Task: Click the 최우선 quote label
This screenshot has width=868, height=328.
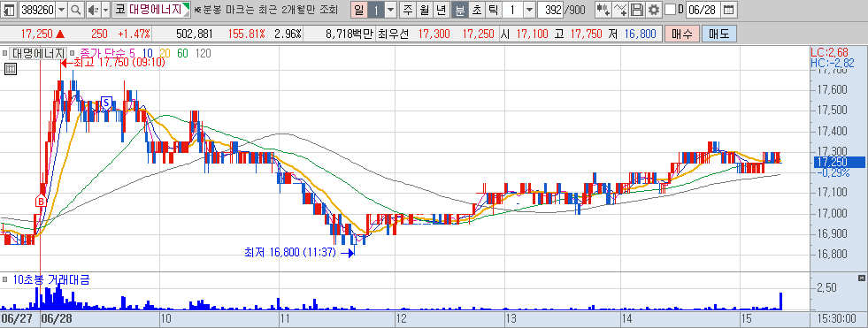Action: (393, 34)
